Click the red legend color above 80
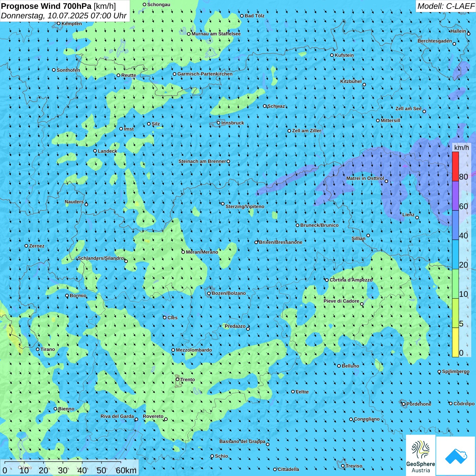The height and width of the screenshot is (476, 476). [x=455, y=166]
